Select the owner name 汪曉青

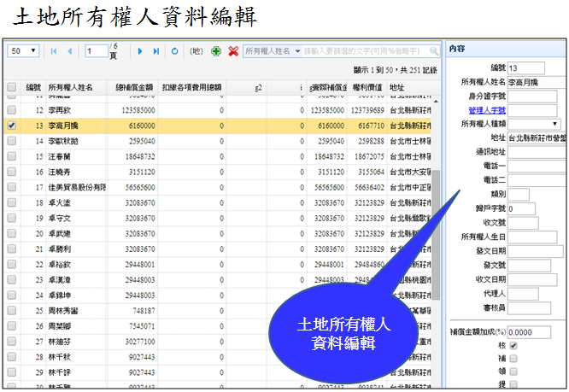[60, 172]
